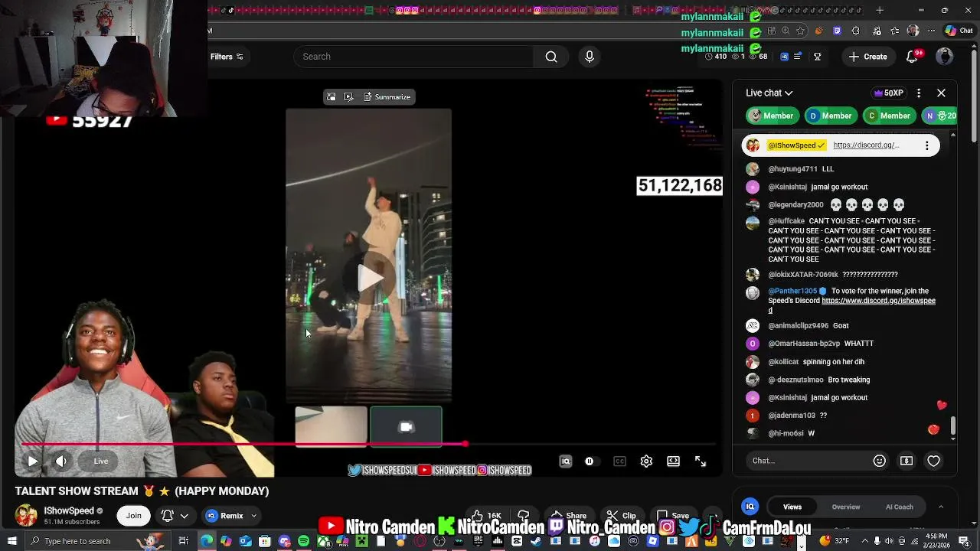980x551 pixels.
Task: Open Task View on the taskbar
Action: point(183,541)
